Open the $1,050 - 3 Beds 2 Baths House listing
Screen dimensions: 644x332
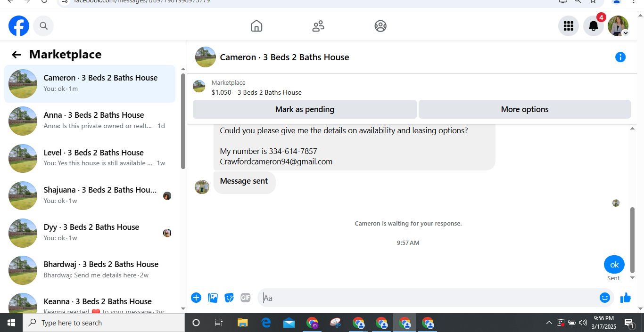pyautogui.click(x=256, y=92)
